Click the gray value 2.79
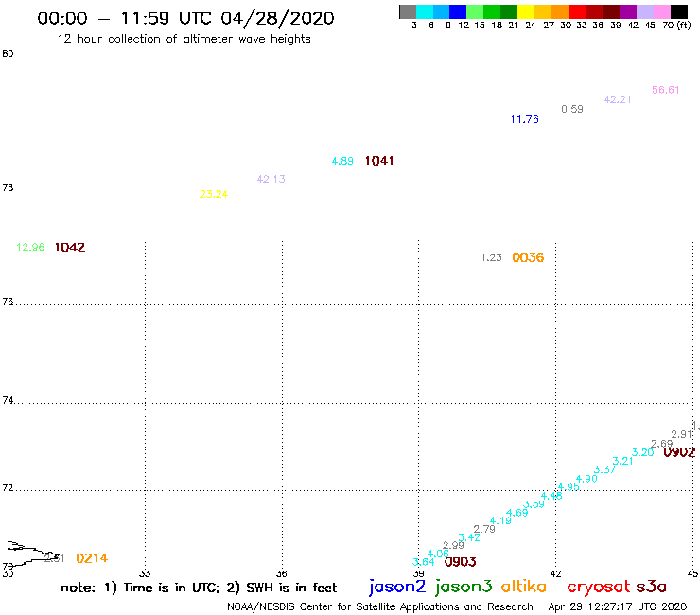The width and height of the screenshot is (700, 615). pos(484,529)
